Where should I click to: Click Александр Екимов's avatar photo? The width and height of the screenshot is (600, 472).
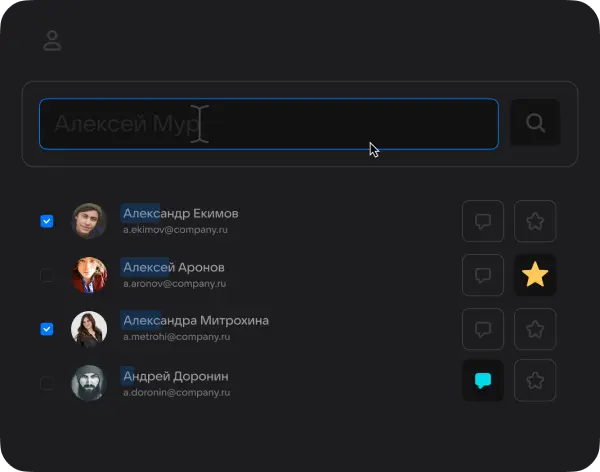(x=89, y=221)
